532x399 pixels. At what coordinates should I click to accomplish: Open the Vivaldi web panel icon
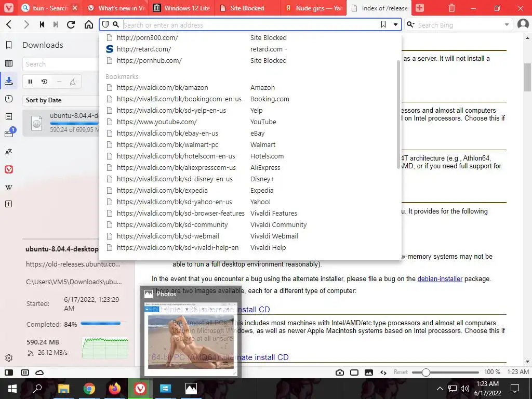(x=9, y=169)
